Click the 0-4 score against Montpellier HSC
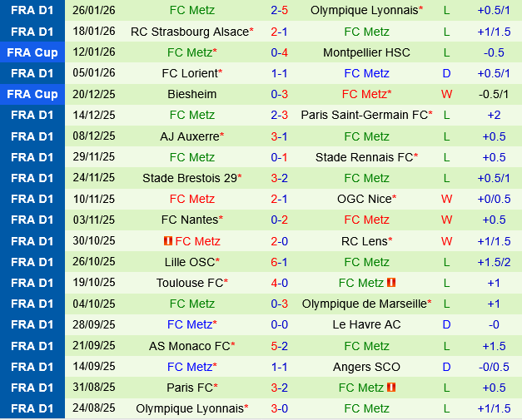 pyautogui.click(x=280, y=52)
